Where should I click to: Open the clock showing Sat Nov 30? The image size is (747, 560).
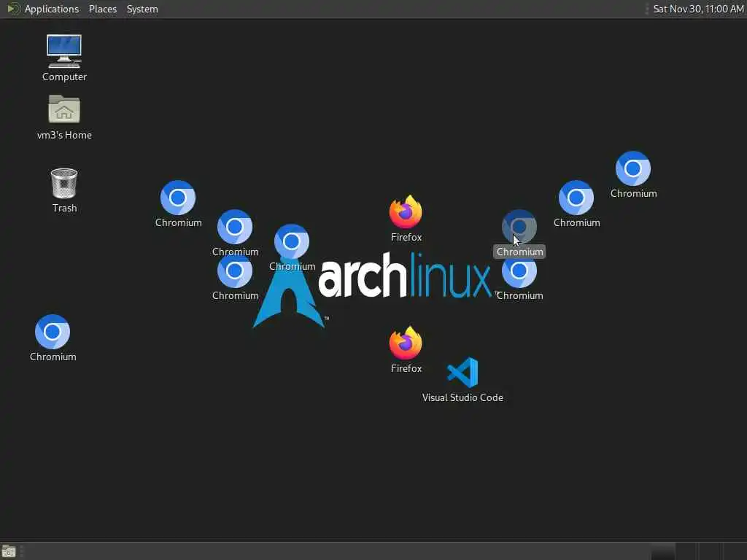pyautogui.click(x=698, y=9)
